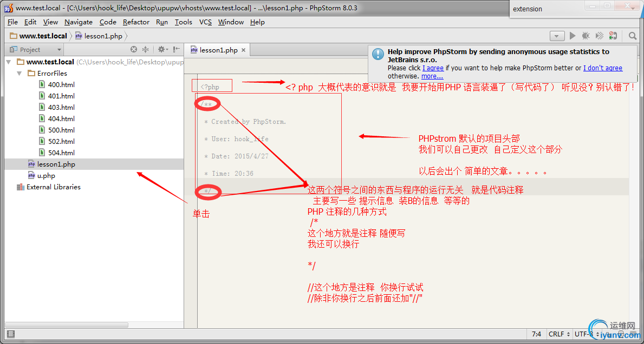Screen dimensions: 644x344
Task: Collapse the www.test.local root node
Action: click(x=9, y=62)
